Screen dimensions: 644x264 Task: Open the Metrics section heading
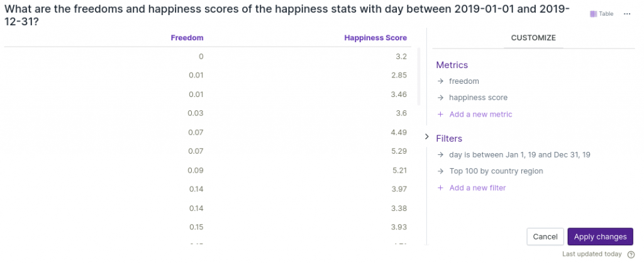[x=452, y=65]
